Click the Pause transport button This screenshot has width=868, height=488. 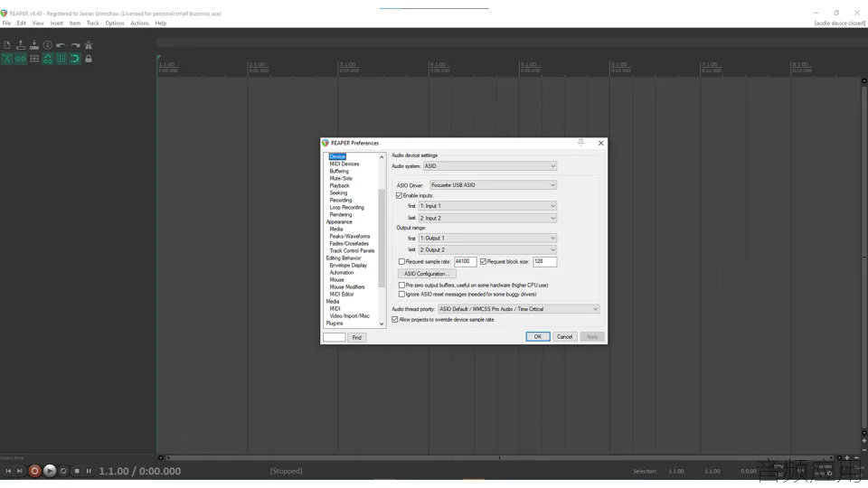point(89,471)
